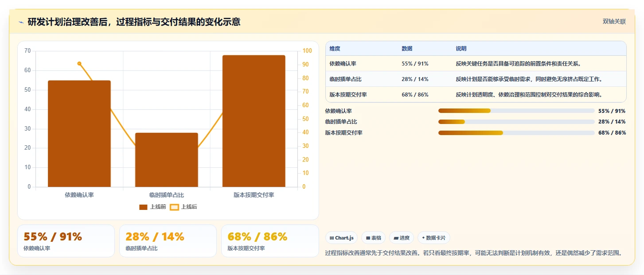Click the 双轴关联 label in header
This screenshot has width=644, height=275.
click(x=614, y=21)
